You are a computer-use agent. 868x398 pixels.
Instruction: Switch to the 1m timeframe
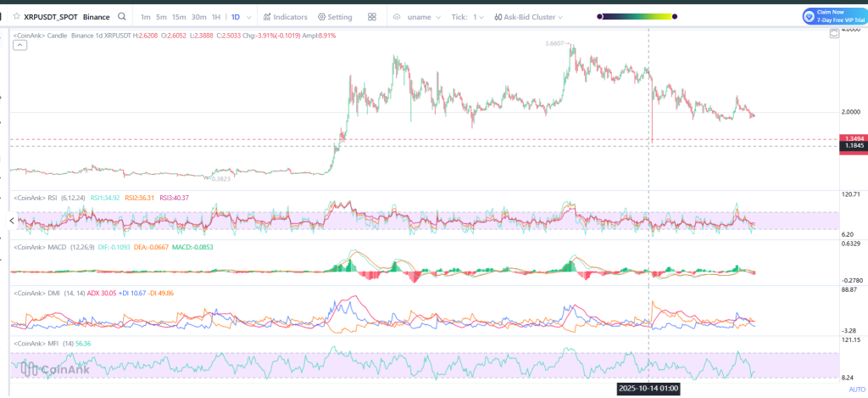tap(145, 17)
